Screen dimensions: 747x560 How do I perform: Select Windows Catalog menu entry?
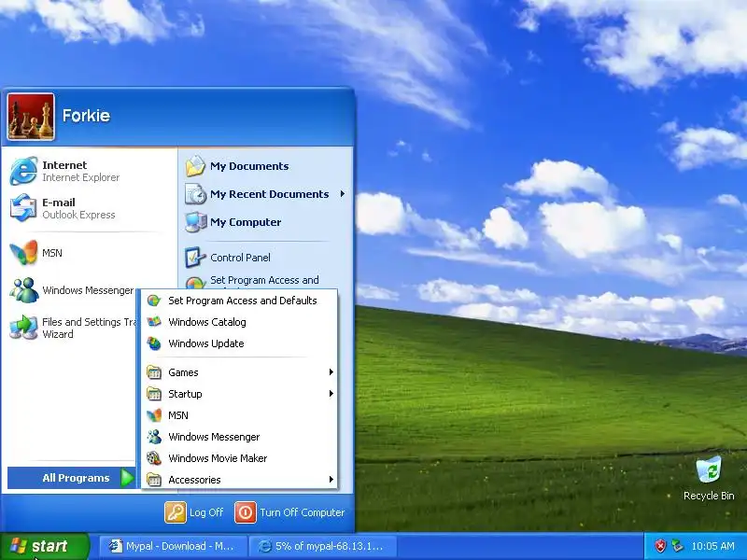[239, 322]
